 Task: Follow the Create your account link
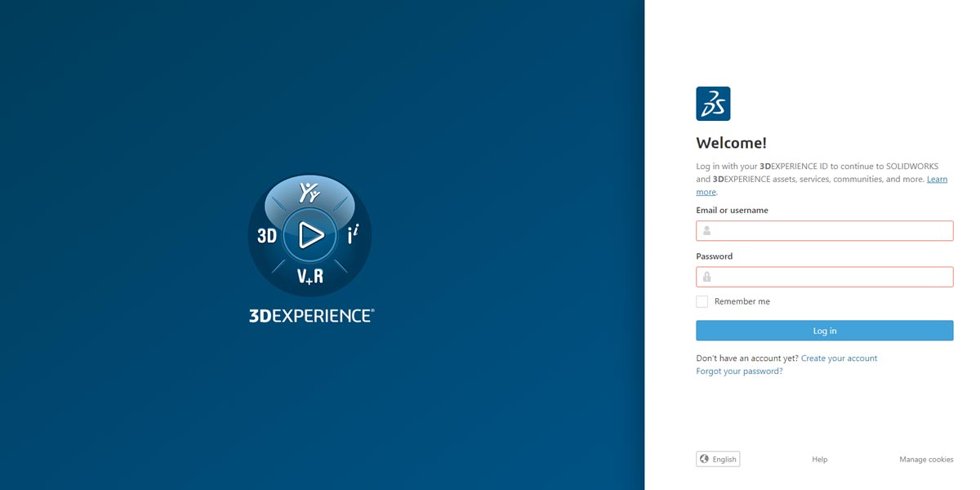click(839, 359)
